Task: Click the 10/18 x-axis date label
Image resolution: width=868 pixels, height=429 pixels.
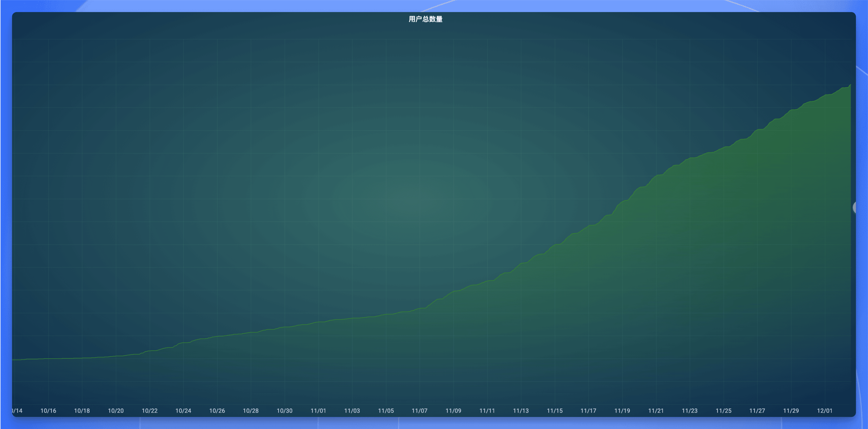Action: click(82, 410)
